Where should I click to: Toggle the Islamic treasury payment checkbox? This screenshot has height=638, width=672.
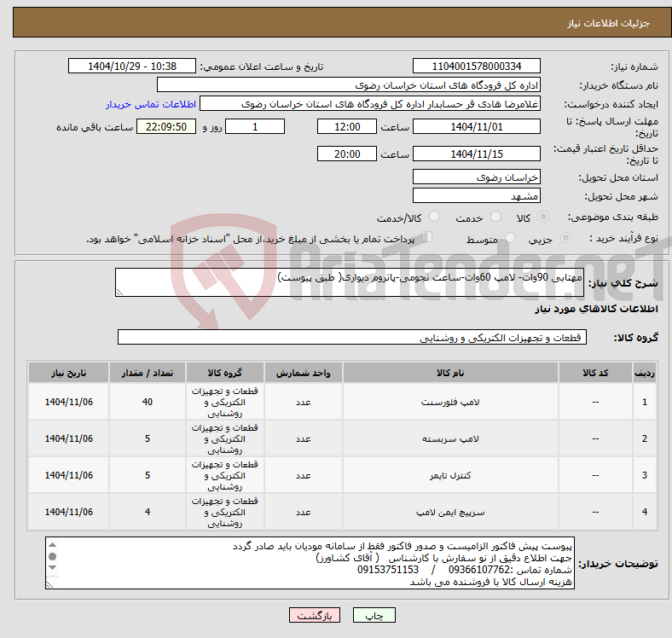coord(427,237)
